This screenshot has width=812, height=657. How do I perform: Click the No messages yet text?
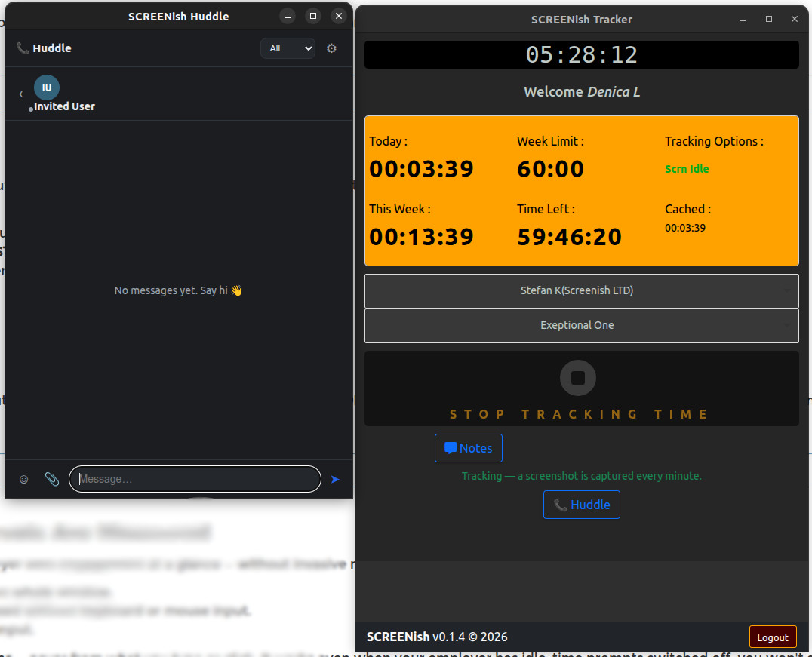[x=178, y=290]
